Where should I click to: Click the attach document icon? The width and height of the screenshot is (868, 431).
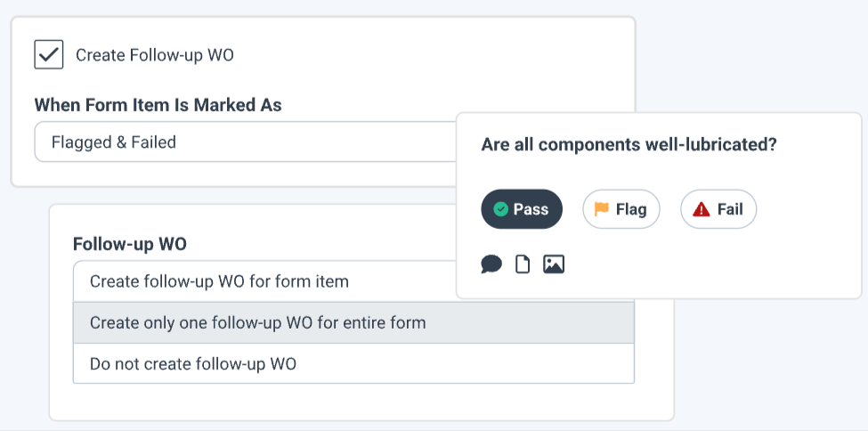(x=523, y=264)
